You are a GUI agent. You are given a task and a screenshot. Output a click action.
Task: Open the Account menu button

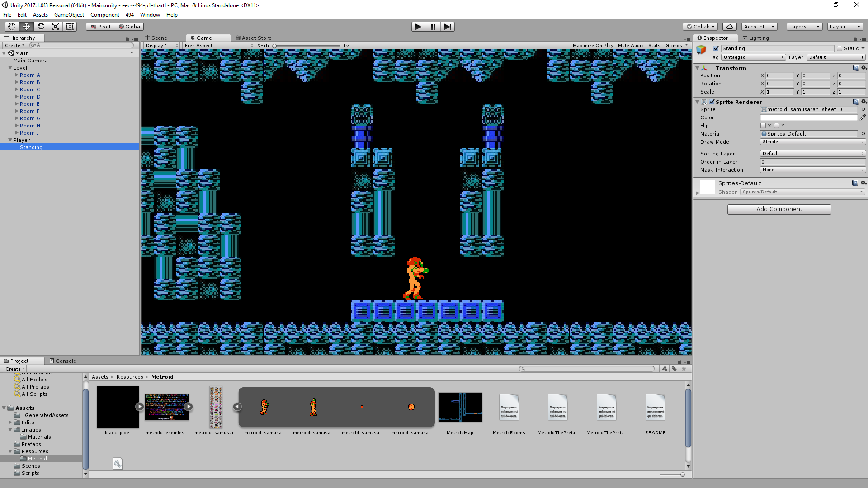point(759,27)
